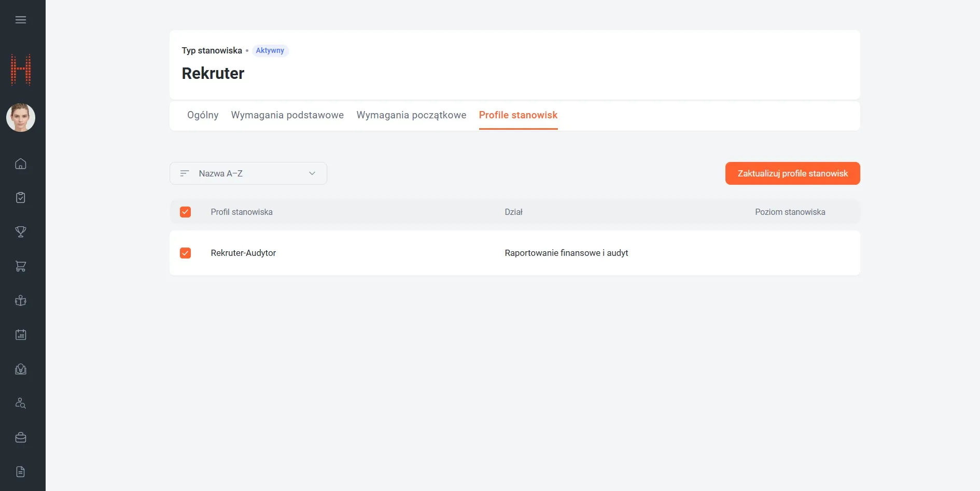This screenshot has width=980, height=491.
Task: Uncheck the Rekruter-Audytor row checkbox
Action: click(185, 253)
